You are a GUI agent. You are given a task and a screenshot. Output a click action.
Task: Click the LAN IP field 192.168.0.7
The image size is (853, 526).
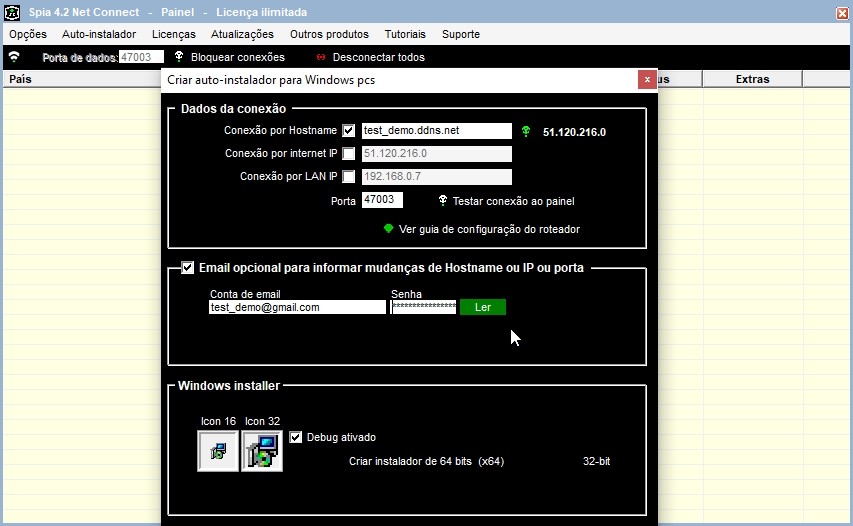437,176
